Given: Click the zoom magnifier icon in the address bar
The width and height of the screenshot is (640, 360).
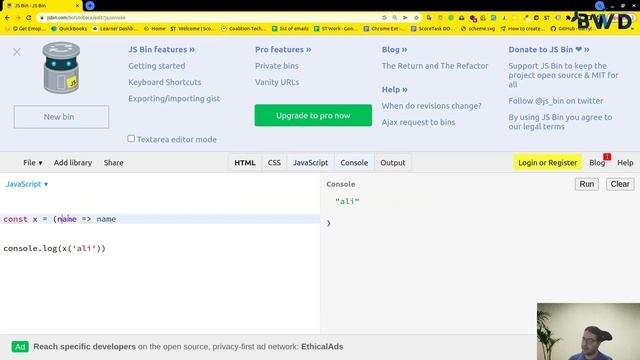Looking at the screenshot, I should [x=395, y=18].
